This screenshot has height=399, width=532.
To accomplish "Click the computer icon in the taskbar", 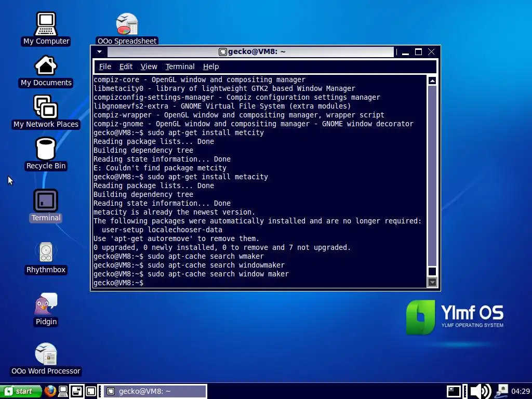I will click(x=63, y=391).
